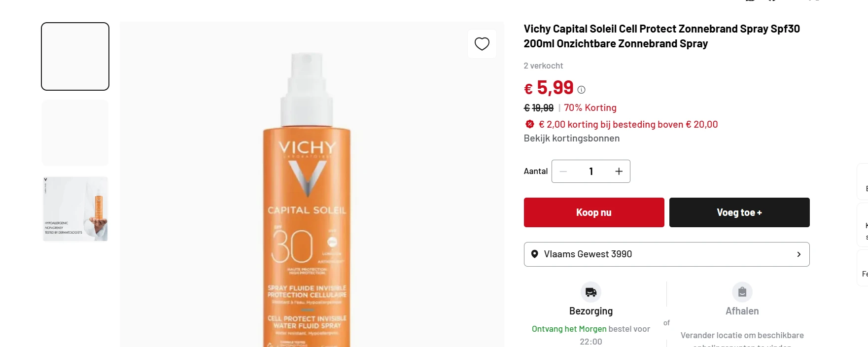Click the Afhalen pickup bag icon
This screenshot has width=868, height=347.
[742, 292]
